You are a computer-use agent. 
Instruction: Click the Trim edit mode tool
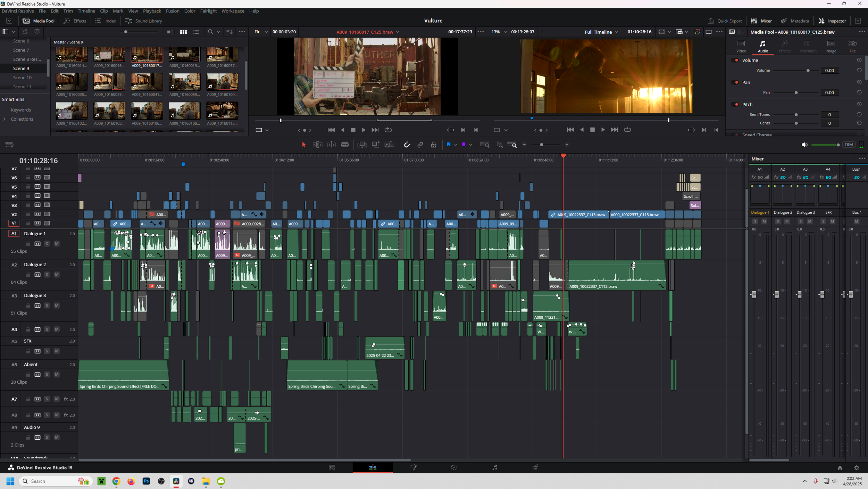point(317,145)
